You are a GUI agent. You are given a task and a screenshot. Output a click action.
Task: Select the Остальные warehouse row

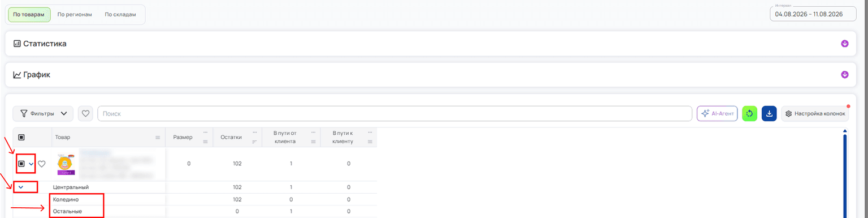point(195,211)
